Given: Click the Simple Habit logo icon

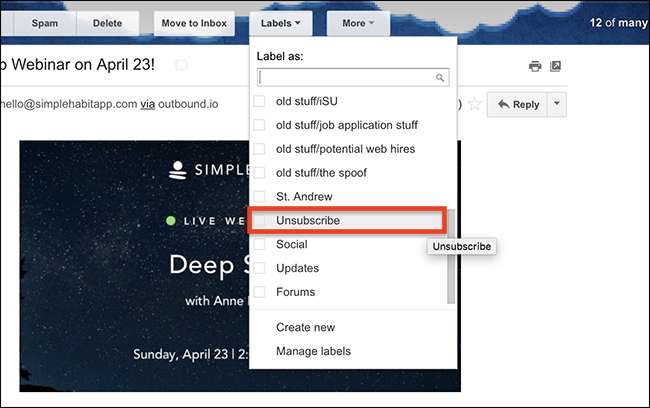Looking at the screenshot, I should click(178, 170).
